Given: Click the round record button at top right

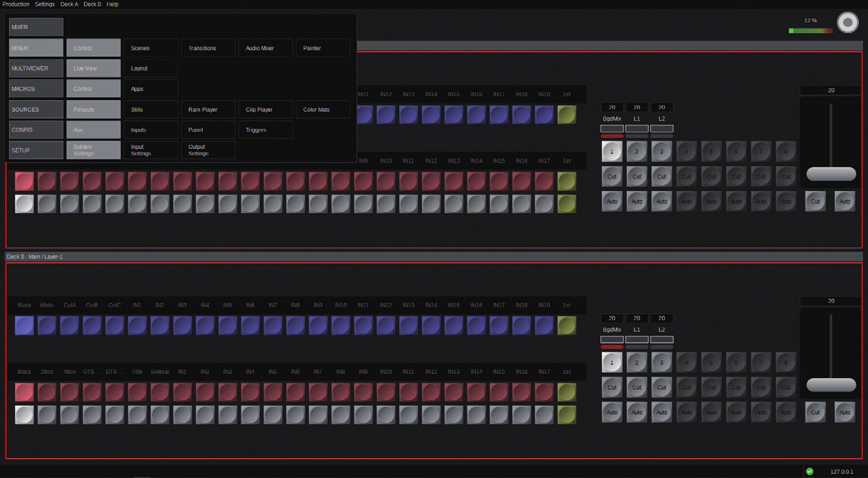Looking at the screenshot, I should click(847, 22).
